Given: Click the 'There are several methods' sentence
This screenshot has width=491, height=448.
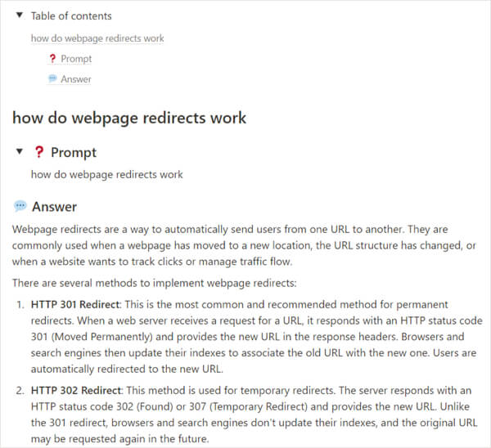Looking at the screenshot, I should click(154, 283).
